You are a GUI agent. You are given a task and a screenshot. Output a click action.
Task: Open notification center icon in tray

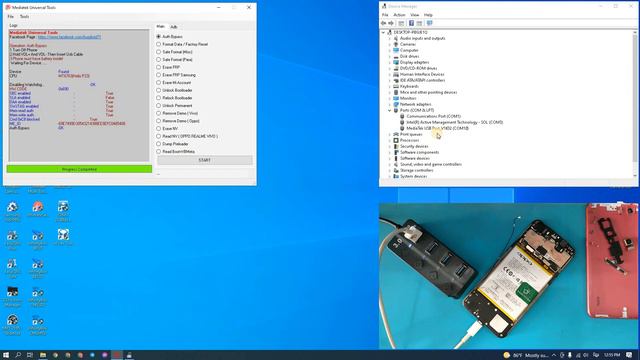click(629, 355)
